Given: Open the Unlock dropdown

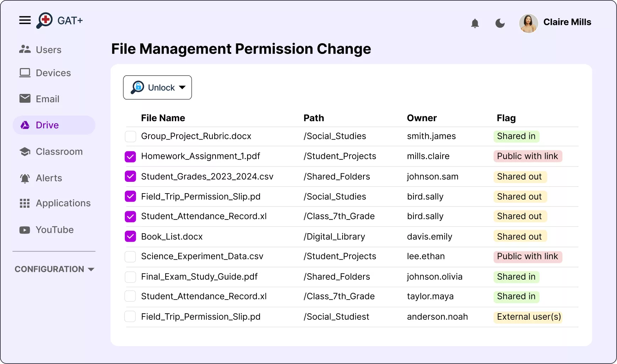Looking at the screenshot, I should (157, 88).
